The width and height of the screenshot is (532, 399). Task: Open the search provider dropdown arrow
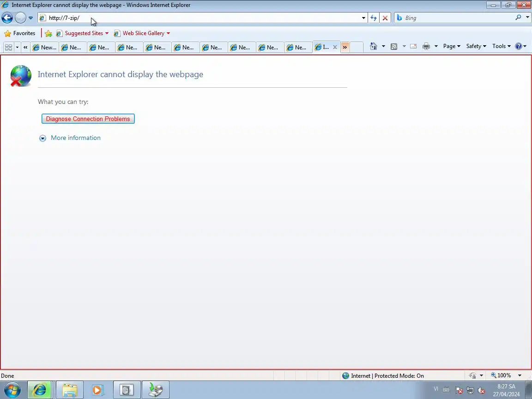(527, 18)
